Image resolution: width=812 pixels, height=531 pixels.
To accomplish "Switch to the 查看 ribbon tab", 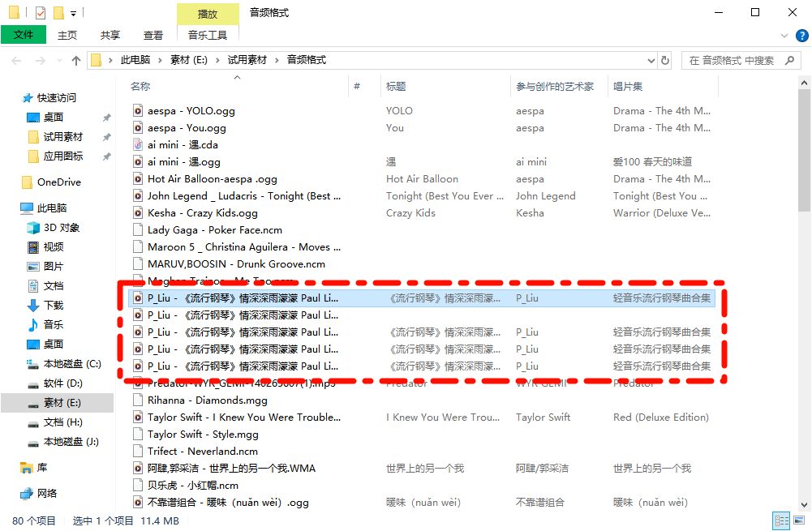I will [153, 35].
